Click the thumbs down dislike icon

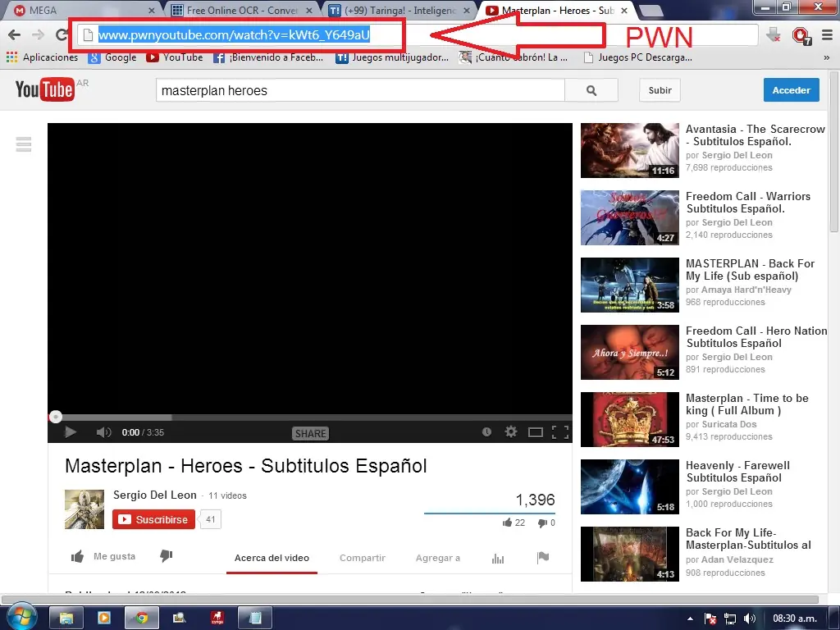(x=166, y=556)
